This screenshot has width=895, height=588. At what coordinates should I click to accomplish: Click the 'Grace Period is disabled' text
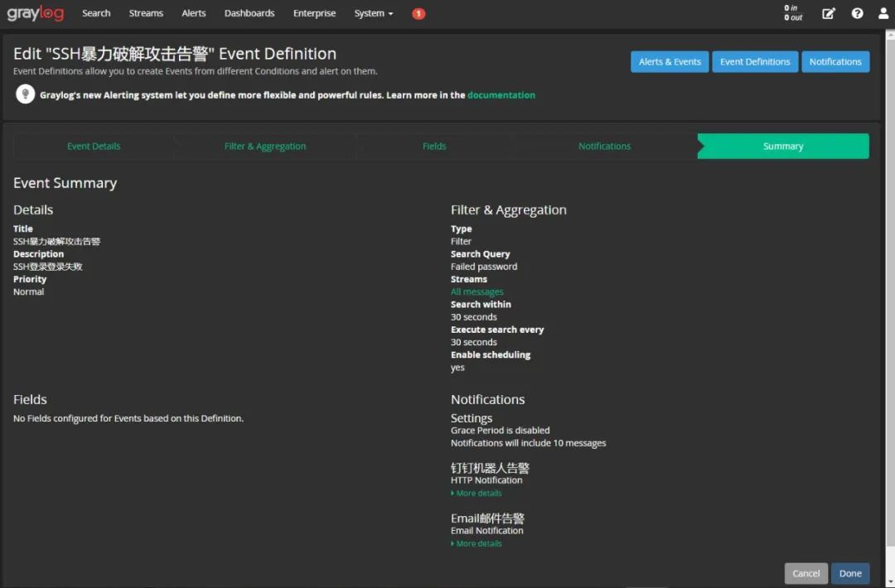point(500,430)
